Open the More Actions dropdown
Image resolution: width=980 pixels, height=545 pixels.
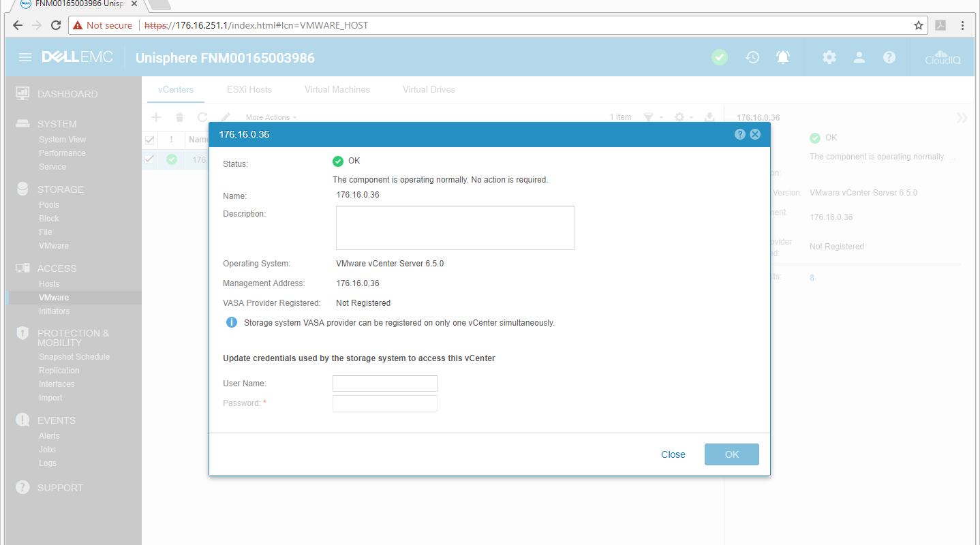(x=271, y=117)
